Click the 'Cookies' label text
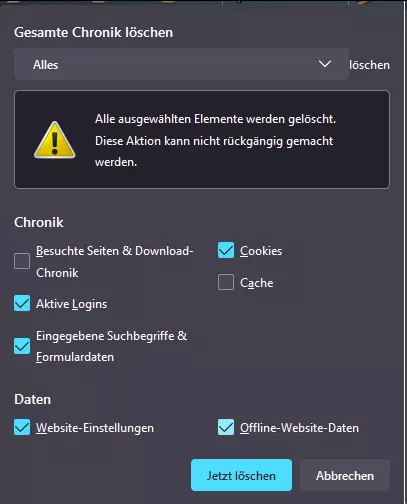The image size is (407, 504). [261, 251]
